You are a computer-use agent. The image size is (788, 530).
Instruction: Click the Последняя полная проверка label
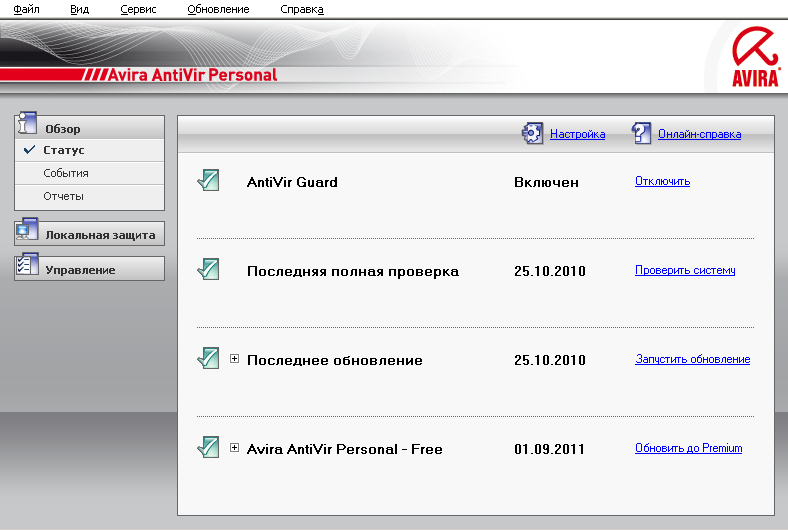point(353,271)
